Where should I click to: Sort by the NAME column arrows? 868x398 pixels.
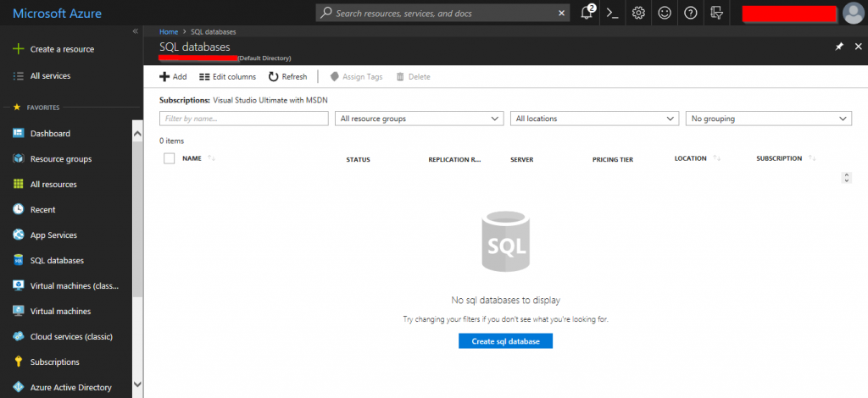coord(211,158)
